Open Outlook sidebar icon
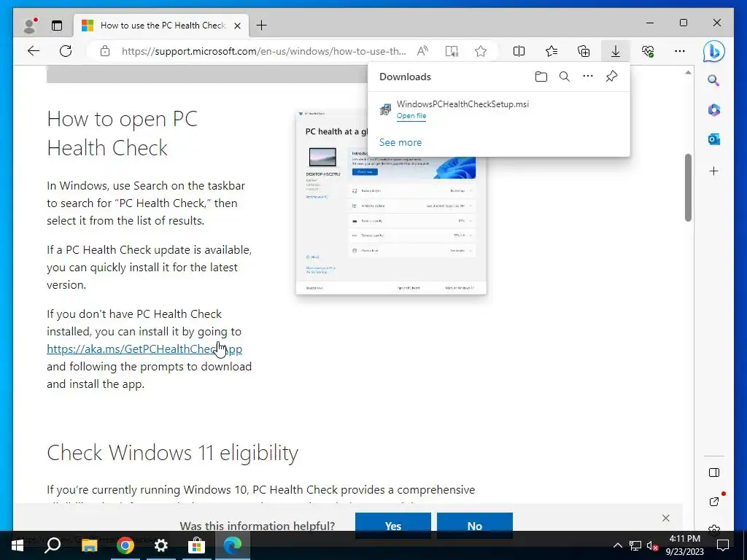The image size is (747, 560). (x=713, y=139)
